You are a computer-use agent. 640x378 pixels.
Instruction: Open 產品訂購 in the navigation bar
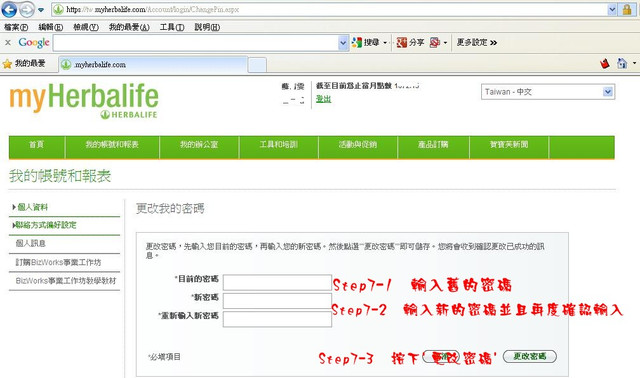[x=433, y=145]
